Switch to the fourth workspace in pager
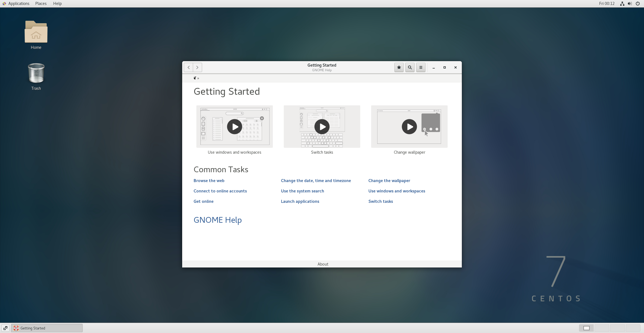The width and height of the screenshot is (644, 333). tap(633, 328)
